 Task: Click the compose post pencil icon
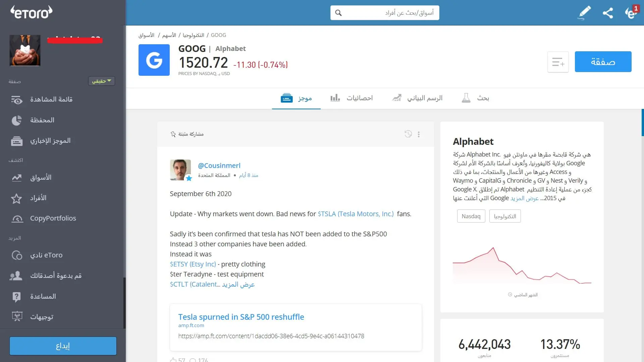coord(584,13)
